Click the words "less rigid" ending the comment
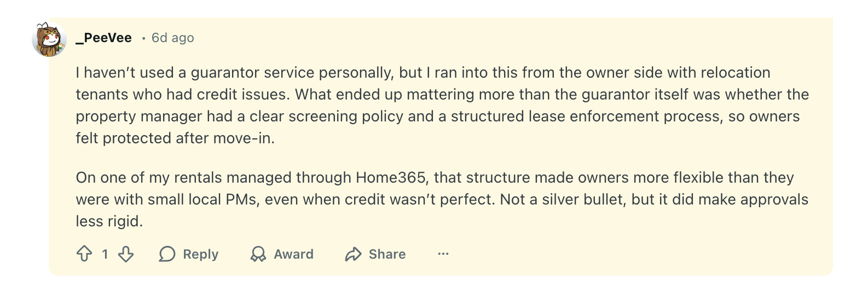The image size is (868, 292). point(108,221)
